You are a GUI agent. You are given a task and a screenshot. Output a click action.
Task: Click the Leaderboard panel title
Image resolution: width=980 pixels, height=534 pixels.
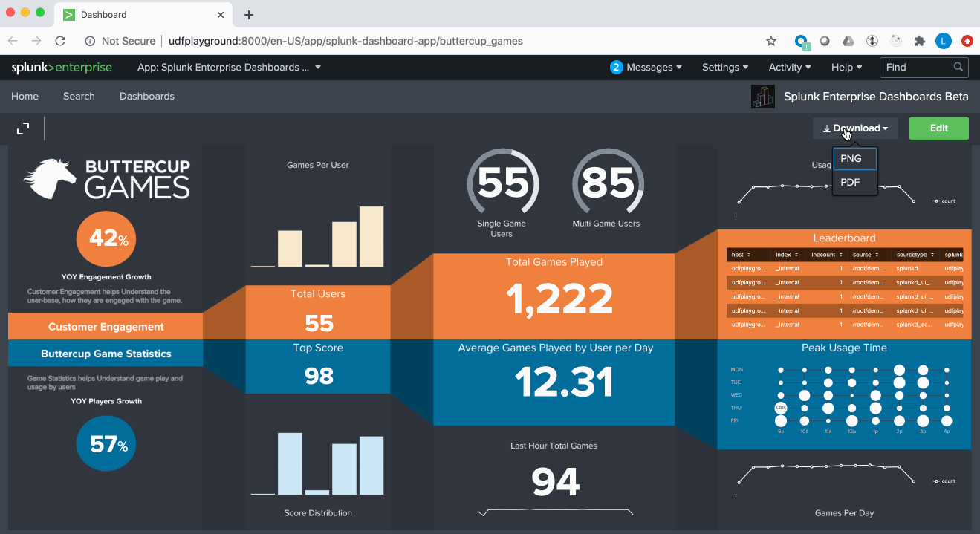point(844,238)
